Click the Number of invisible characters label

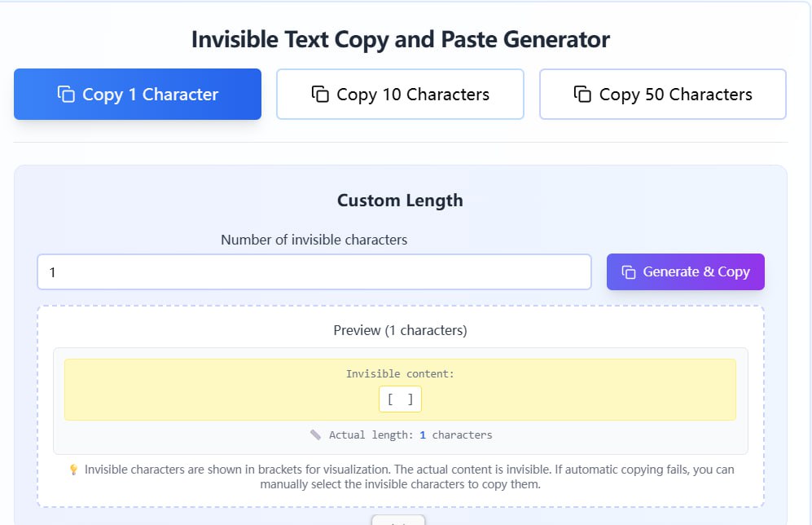pos(314,240)
